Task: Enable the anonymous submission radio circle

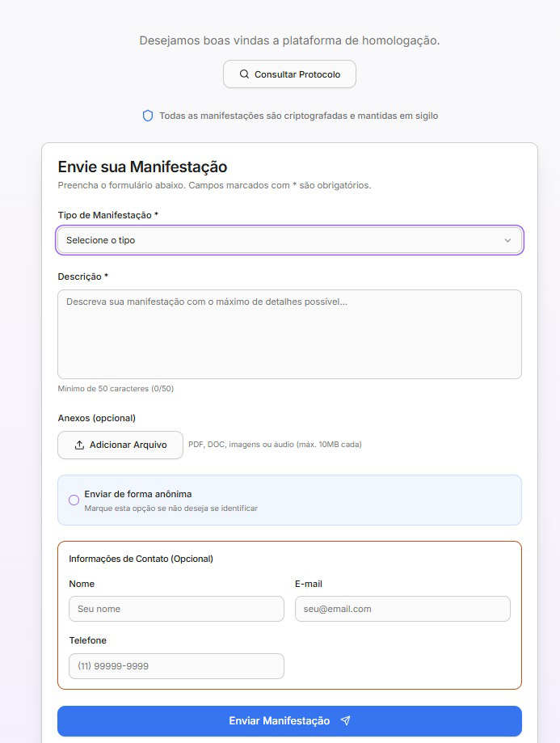Action: pyautogui.click(x=74, y=500)
